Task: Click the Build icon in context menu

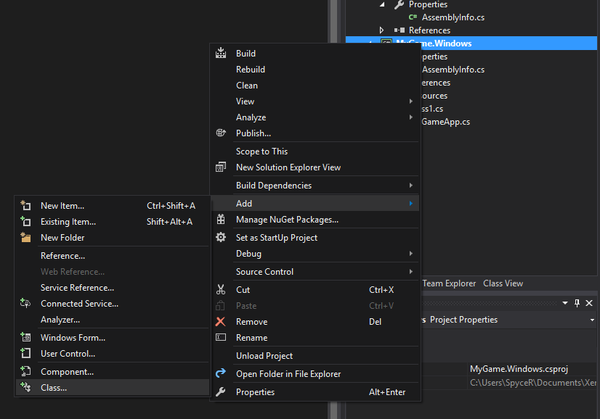Action: [221, 54]
